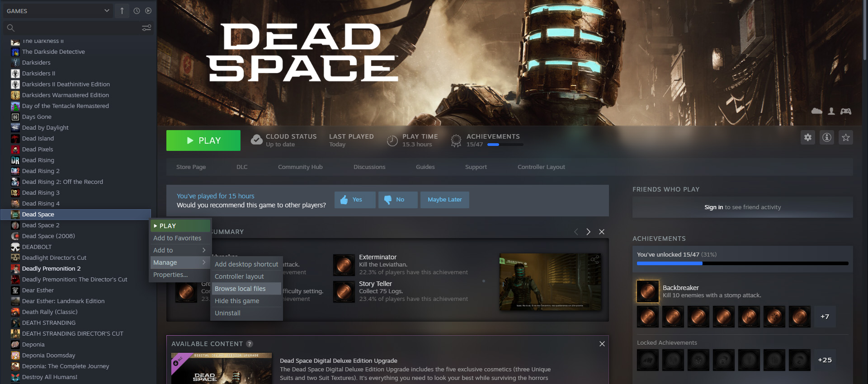Click the Days Gone game icon
This screenshot has width=868, height=384.
[15, 117]
